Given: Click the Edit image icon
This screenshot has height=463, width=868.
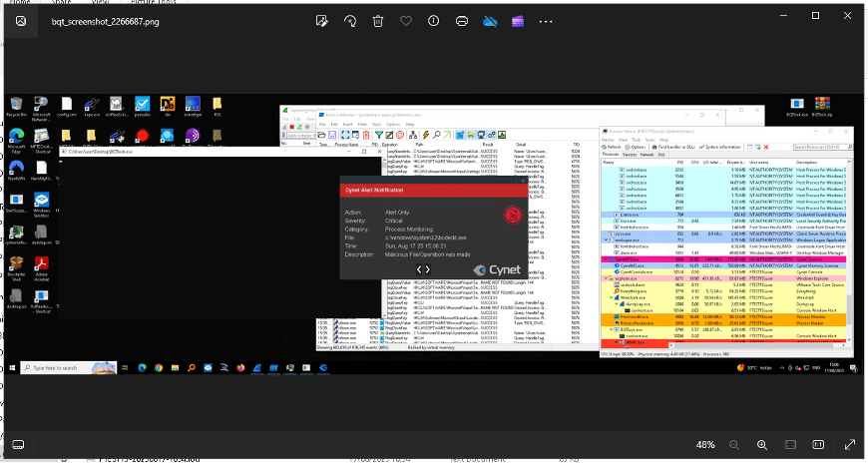Looking at the screenshot, I should pyautogui.click(x=322, y=20).
